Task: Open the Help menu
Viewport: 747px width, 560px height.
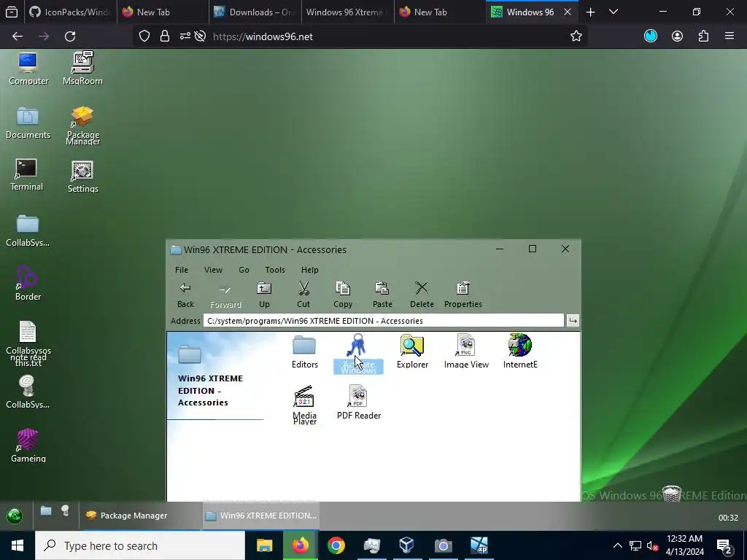Action: click(x=309, y=270)
